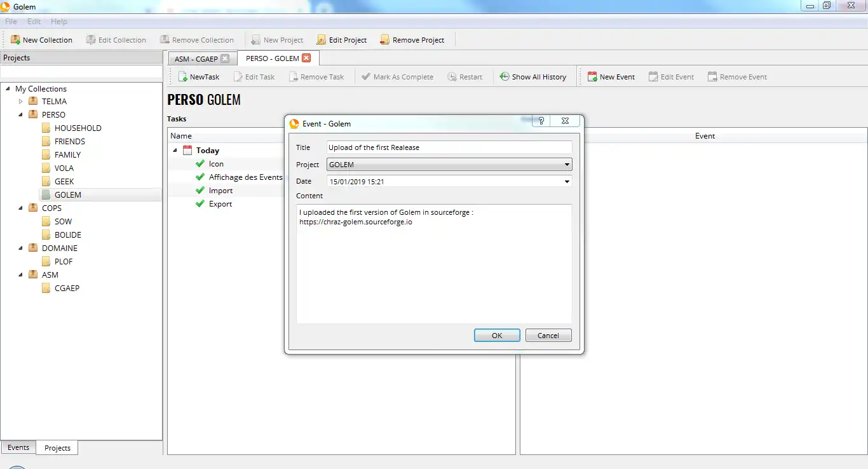Viewport: 868px width, 469px height.
Task: Cancel the Event dialog
Action: 548,336
